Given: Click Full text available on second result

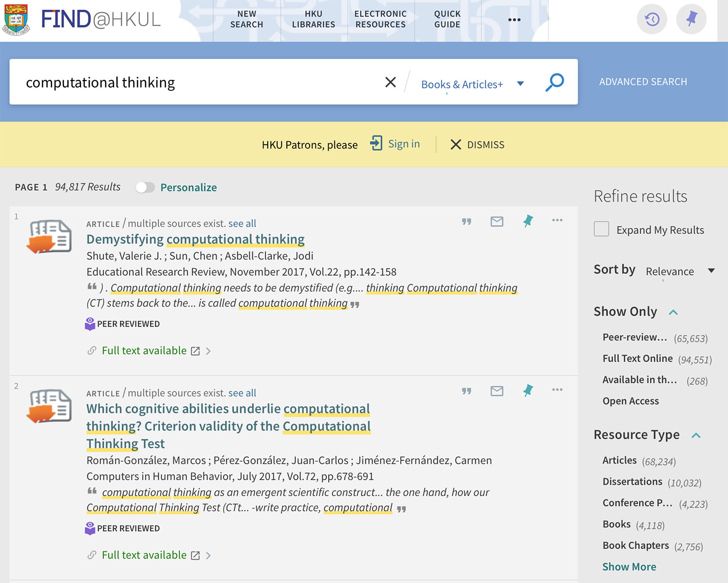Looking at the screenshot, I should point(144,555).
